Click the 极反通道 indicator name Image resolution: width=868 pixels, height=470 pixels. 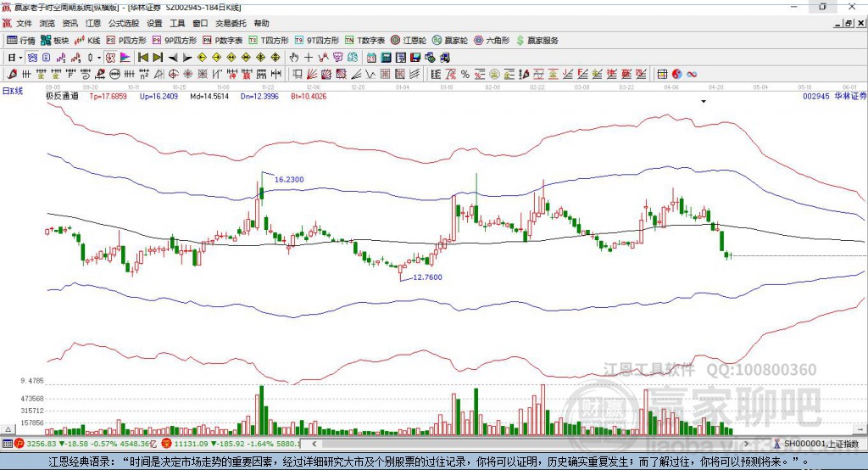click(x=62, y=97)
